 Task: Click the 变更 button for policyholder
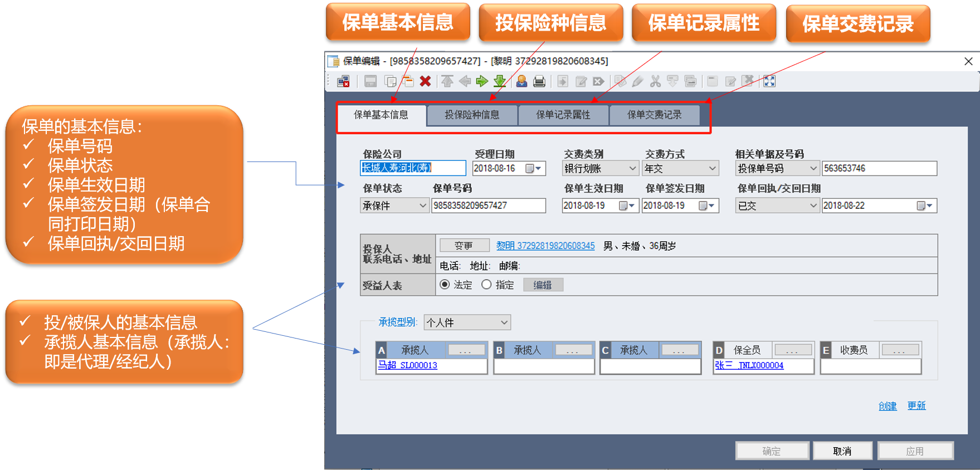point(464,246)
